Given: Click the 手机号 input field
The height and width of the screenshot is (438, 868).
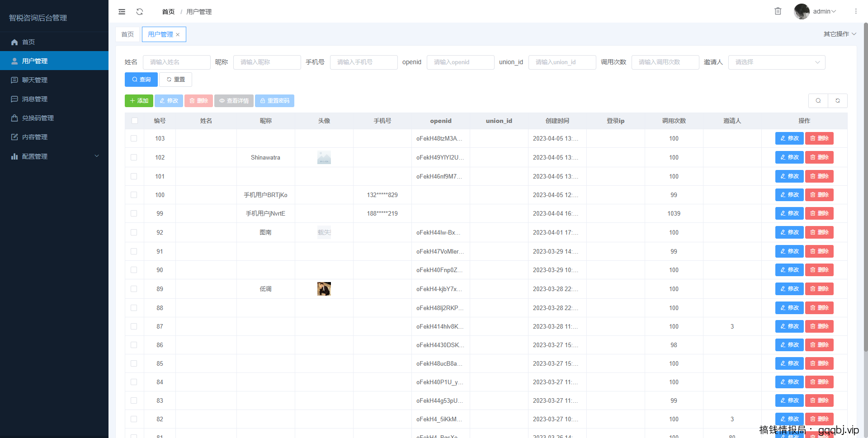Looking at the screenshot, I should [x=363, y=62].
